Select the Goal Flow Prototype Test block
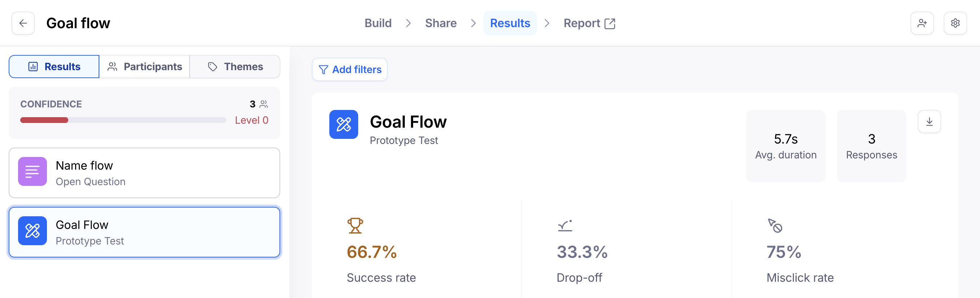Viewport: 980px width, 298px height. click(144, 232)
